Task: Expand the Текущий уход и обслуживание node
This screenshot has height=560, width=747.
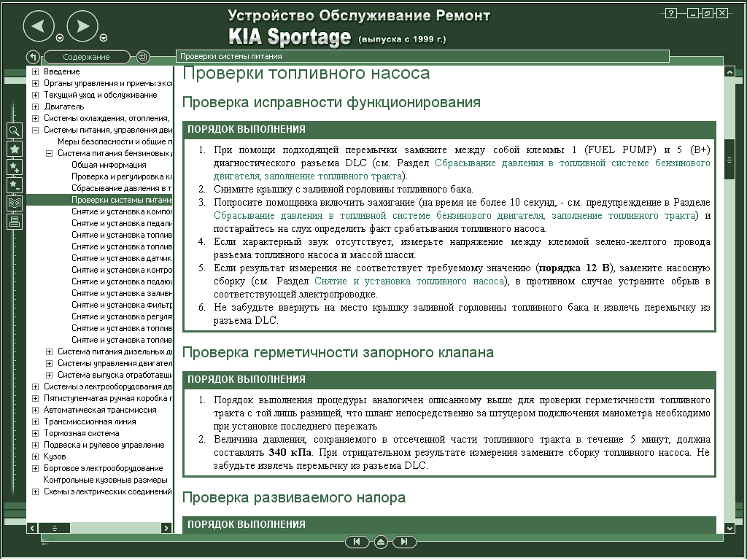Action: pos(35,95)
